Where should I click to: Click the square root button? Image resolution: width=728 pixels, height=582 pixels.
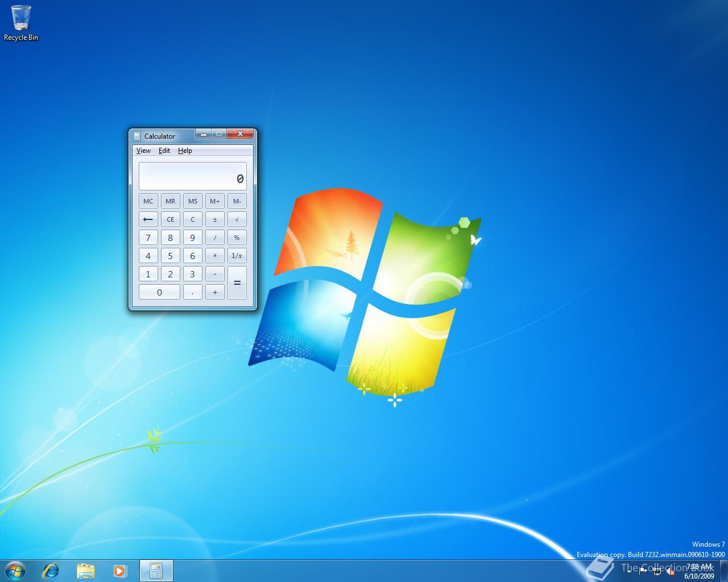point(237,219)
